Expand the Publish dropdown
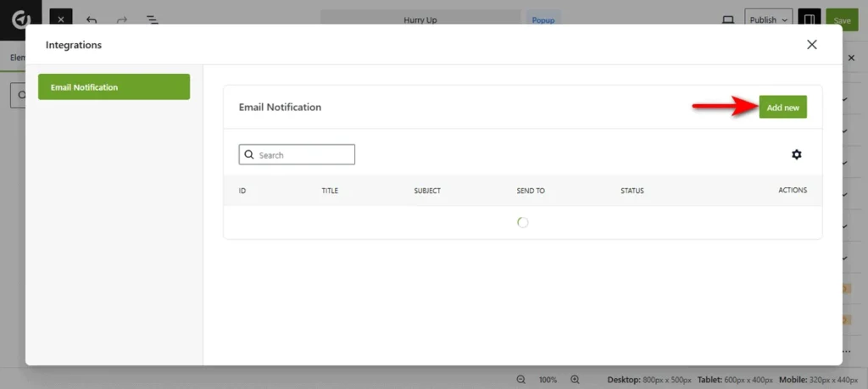 [x=769, y=19]
